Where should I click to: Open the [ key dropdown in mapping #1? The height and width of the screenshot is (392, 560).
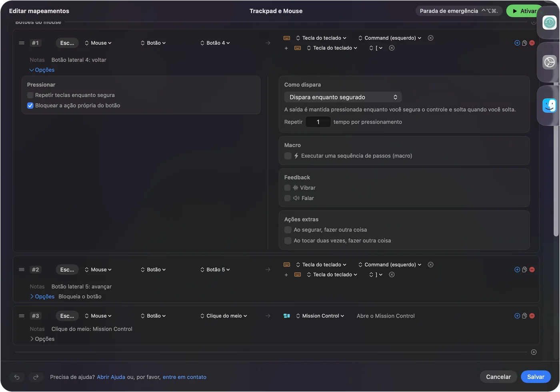point(376,48)
